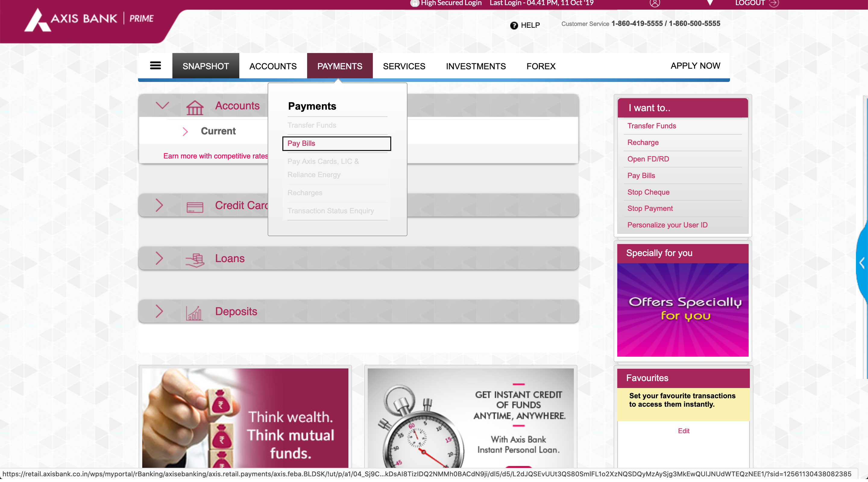Click the Logout arrow icon
The width and height of the screenshot is (868, 482).
coord(774,3)
